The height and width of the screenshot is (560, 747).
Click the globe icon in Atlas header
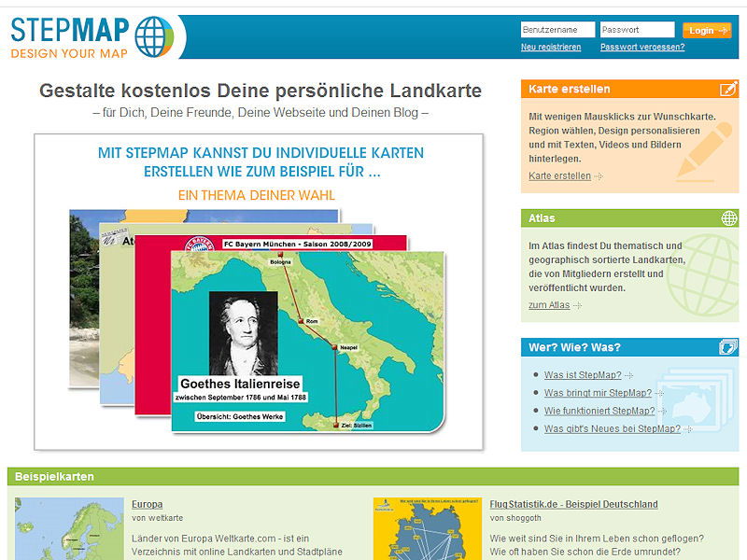[x=728, y=218]
